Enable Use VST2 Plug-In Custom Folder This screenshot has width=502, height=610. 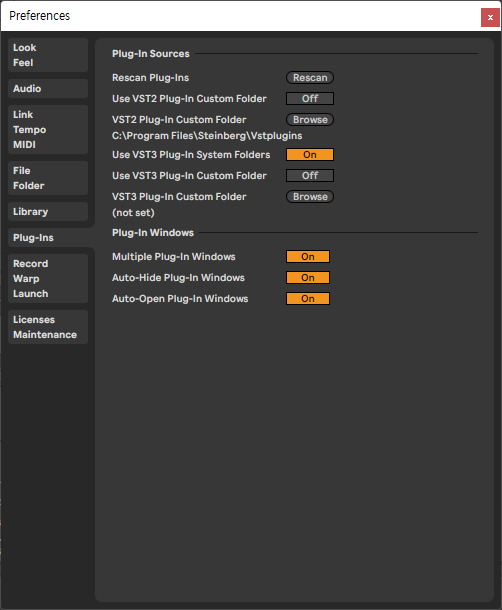[x=310, y=99]
